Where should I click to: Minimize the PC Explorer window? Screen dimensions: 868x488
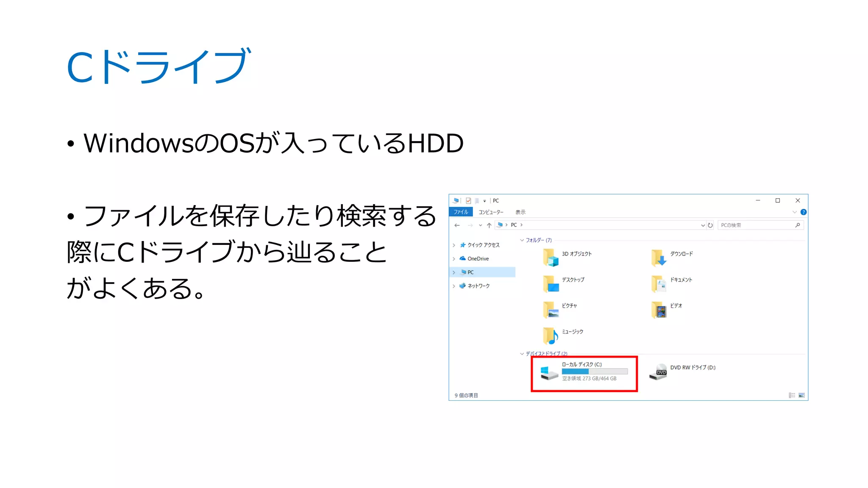[x=758, y=200]
